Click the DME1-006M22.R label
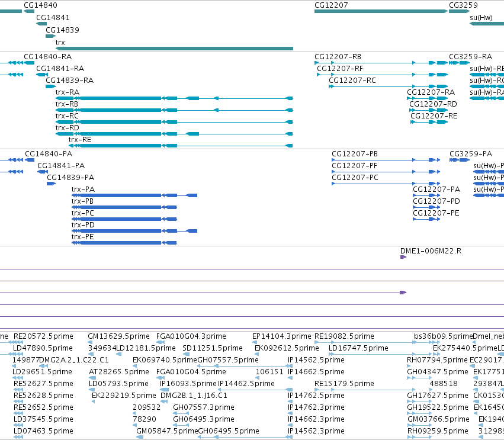Image resolution: width=504 pixels, height=440 pixels. point(431,251)
